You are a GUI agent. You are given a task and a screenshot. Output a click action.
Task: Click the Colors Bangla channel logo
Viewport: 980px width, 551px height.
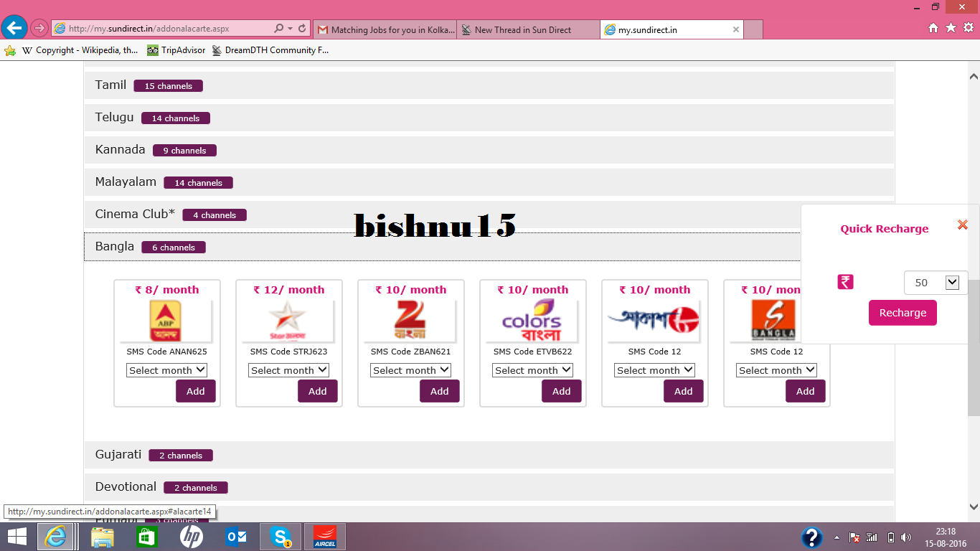pos(532,321)
